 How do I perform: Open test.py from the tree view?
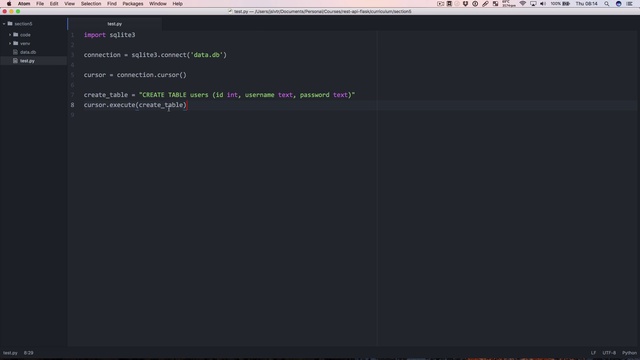click(x=27, y=61)
